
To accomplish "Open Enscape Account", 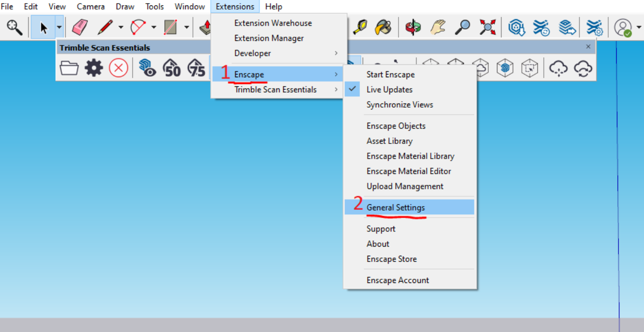I will pyautogui.click(x=408, y=280).
